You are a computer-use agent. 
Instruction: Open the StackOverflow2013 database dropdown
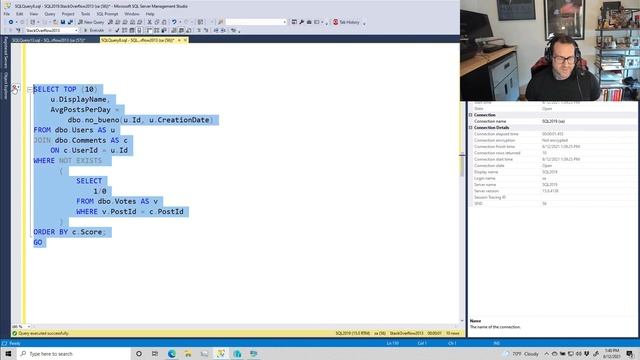pos(51,30)
